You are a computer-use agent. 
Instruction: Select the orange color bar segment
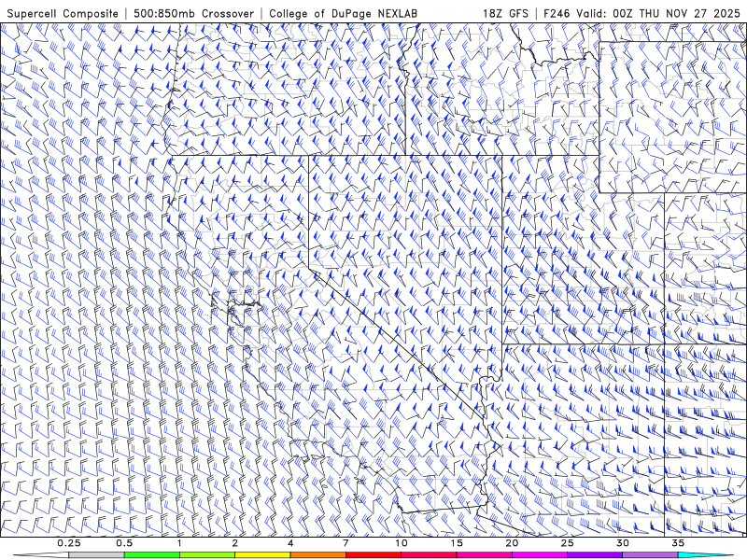pos(317,555)
